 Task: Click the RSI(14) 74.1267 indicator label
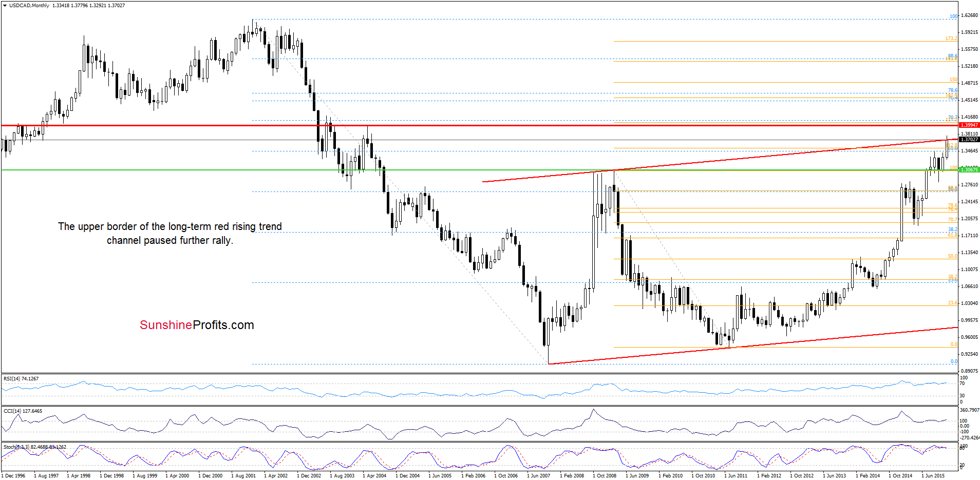point(21,379)
